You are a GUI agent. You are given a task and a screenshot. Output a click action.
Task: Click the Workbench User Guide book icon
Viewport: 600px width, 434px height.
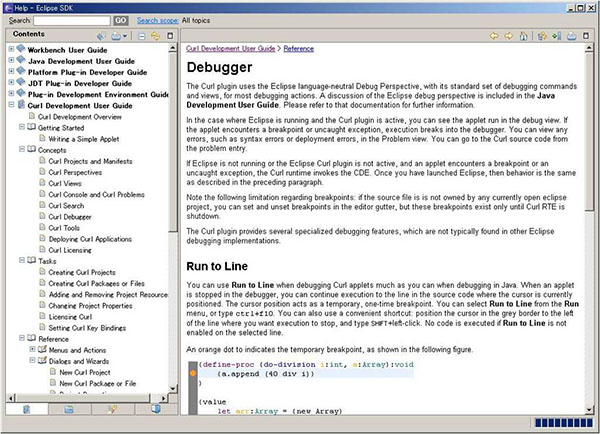point(21,49)
